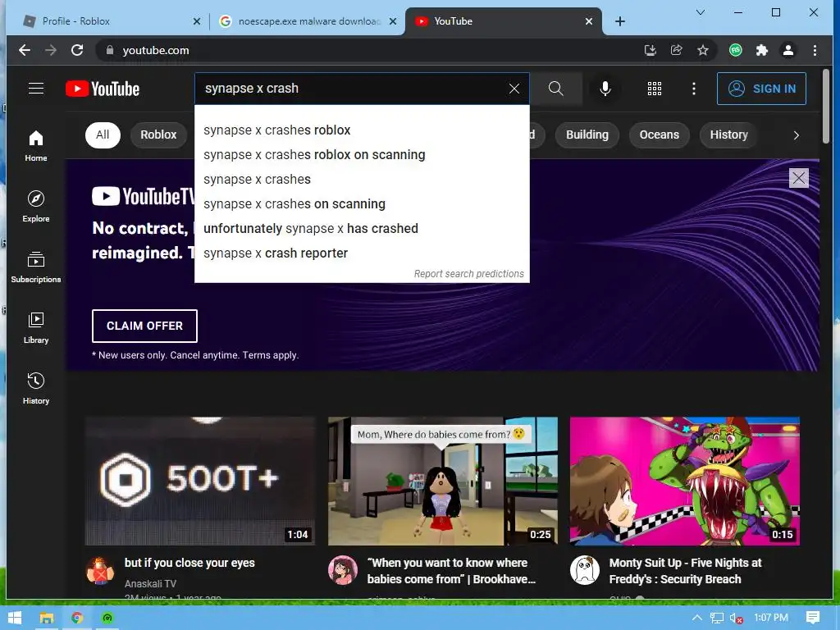Open the YouTube apps grid icon

pos(654,89)
